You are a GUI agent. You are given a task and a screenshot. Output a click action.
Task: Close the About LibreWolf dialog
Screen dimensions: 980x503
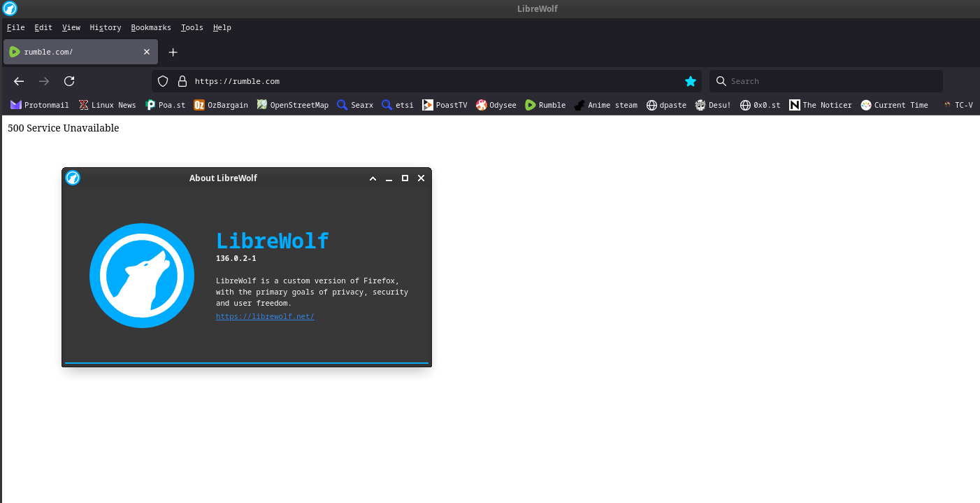pos(421,178)
